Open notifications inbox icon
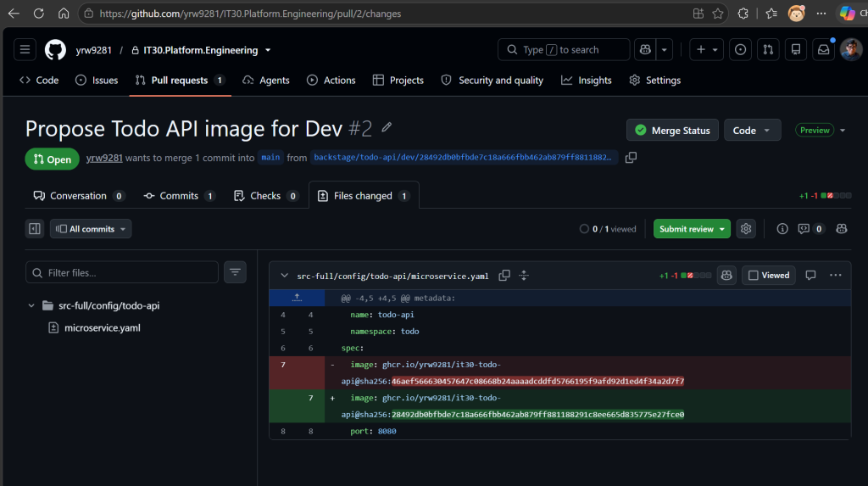868x486 pixels. (824, 50)
